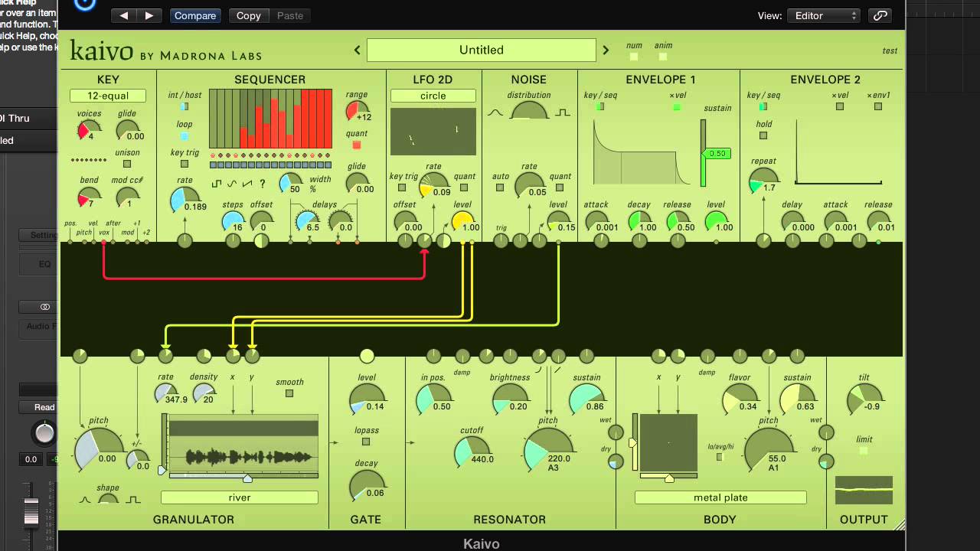Click the sequencer step value grid
This screenshot has width=980, height=551.
[270, 119]
